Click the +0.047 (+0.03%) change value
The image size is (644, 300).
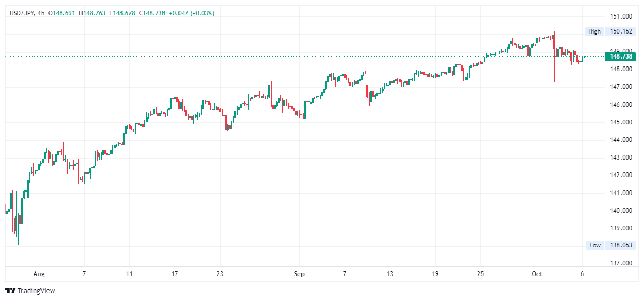(x=191, y=13)
